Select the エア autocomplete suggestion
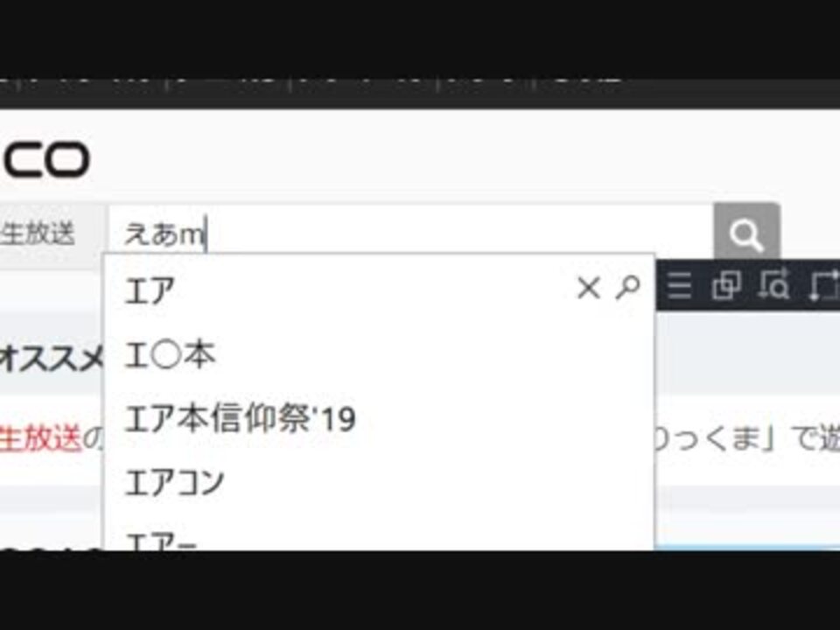The image size is (840, 630). tap(378, 290)
